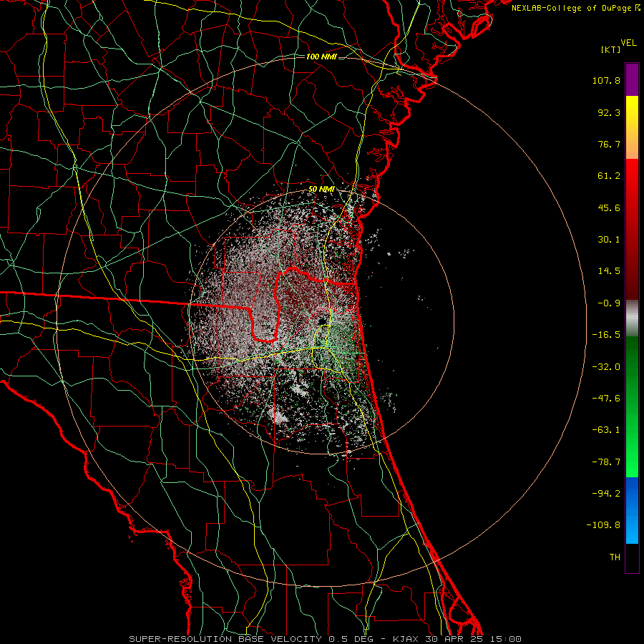The height and width of the screenshot is (644, 644).
Task: Click the VEL legend title
Action: 629,43
